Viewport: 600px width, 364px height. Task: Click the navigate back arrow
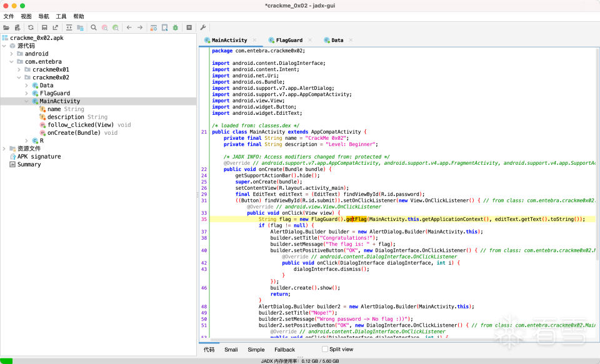pyautogui.click(x=129, y=27)
